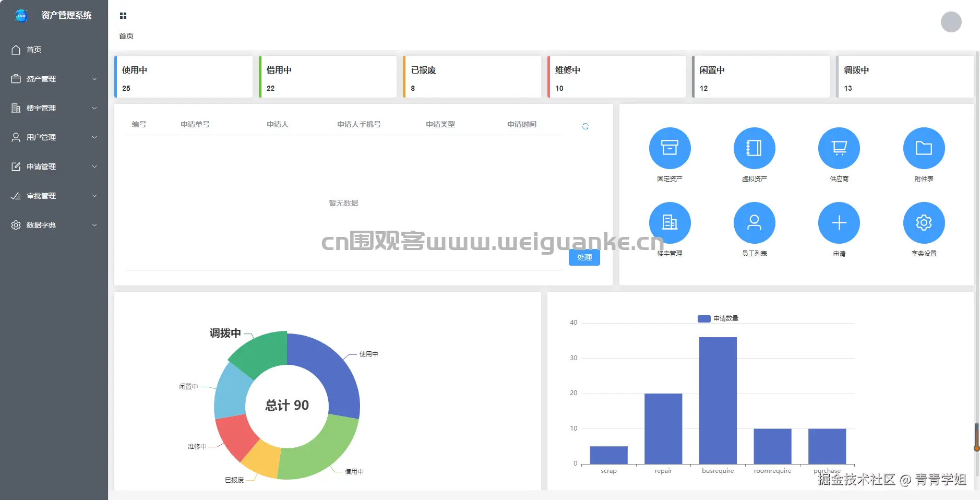Select 申请管理 menu label

(41, 166)
